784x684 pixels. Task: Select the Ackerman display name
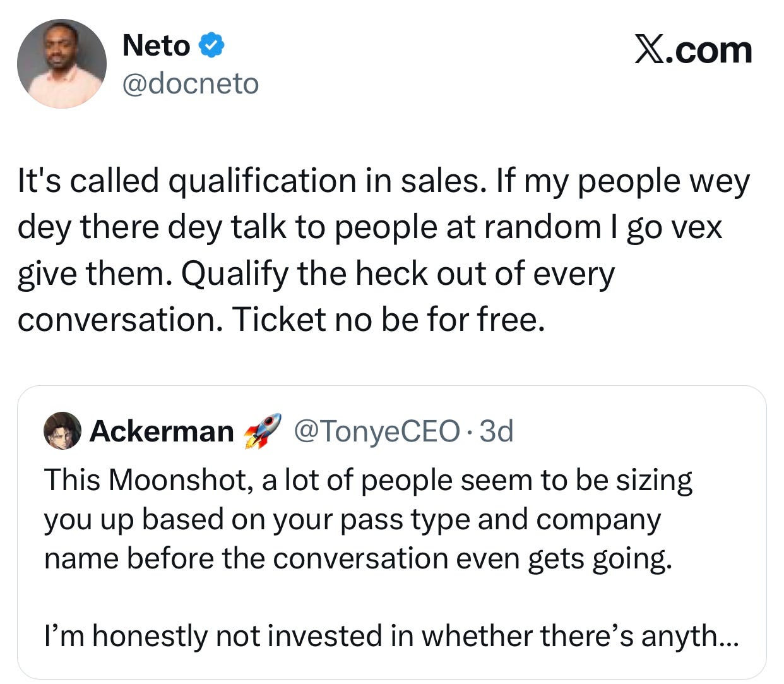(162, 431)
